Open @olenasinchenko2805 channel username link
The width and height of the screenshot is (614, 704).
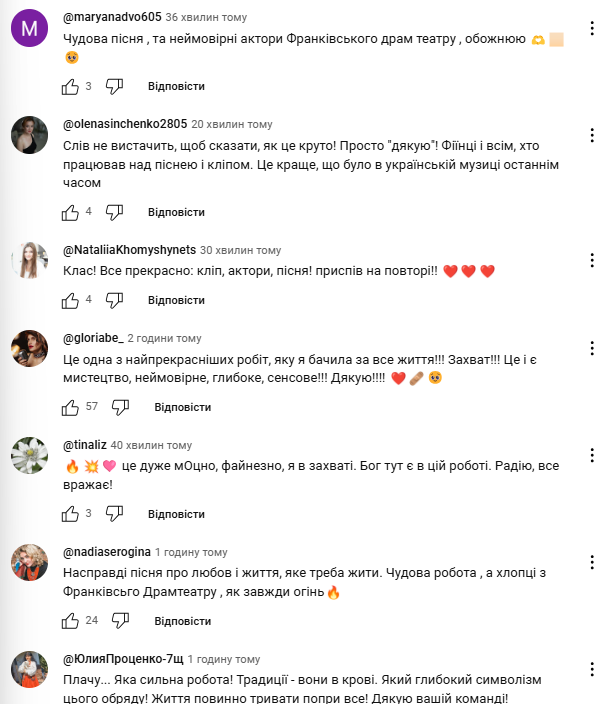(x=124, y=124)
